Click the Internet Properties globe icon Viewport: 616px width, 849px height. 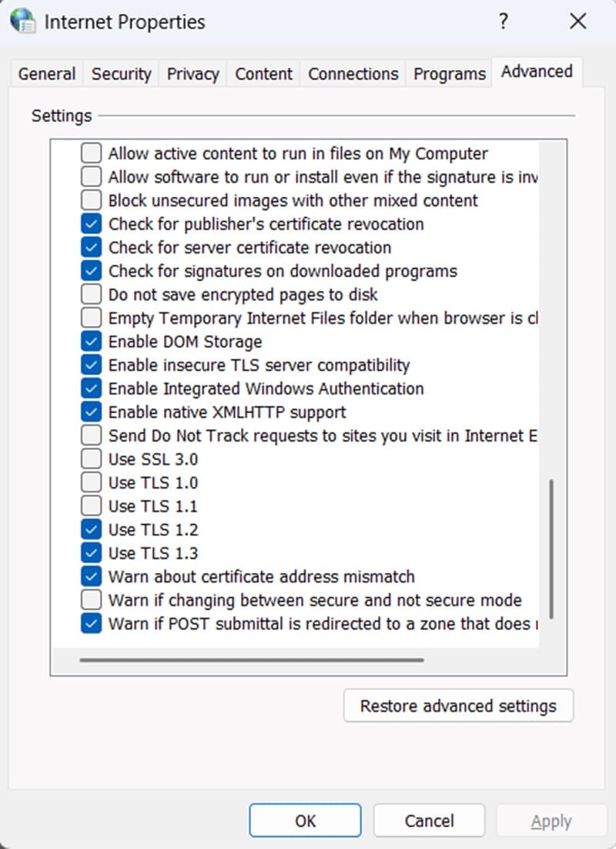[x=22, y=21]
